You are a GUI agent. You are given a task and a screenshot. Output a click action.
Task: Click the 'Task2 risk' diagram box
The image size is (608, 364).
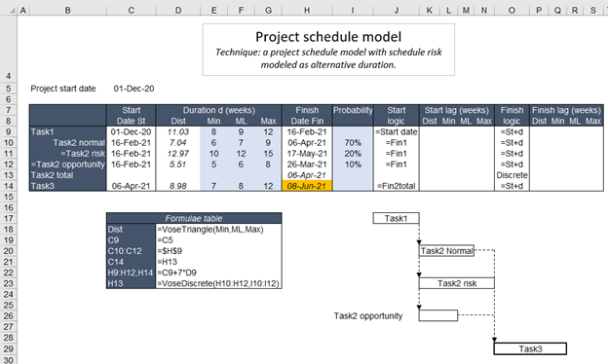(457, 283)
